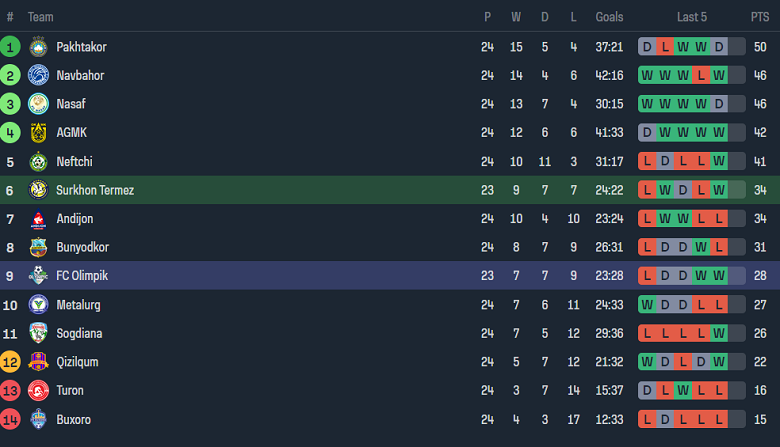Click the Bunyodkor club badge
The height and width of the screenshot is (447, 780).
click(38, 247)
